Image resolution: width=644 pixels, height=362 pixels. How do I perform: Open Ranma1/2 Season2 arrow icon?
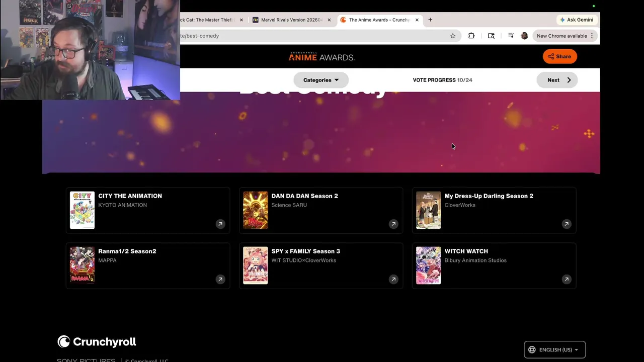pos(220,280)
